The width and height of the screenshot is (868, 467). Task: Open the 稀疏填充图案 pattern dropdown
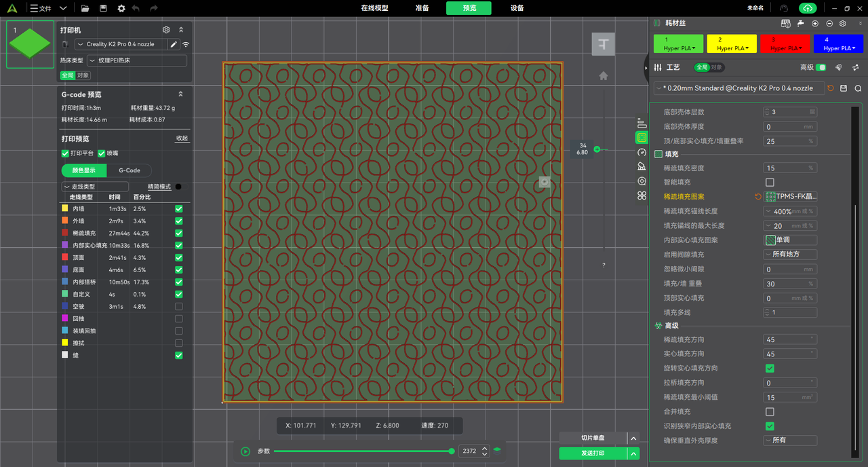pos(791,197)
